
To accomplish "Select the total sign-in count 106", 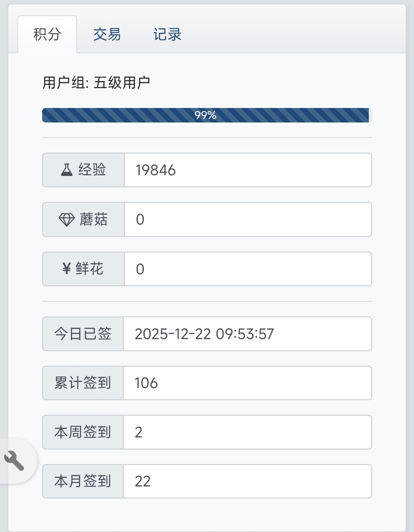I will point(145,383).
